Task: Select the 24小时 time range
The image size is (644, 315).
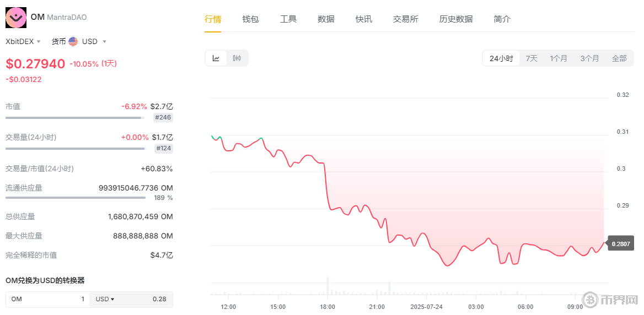Action: [501, 58]
